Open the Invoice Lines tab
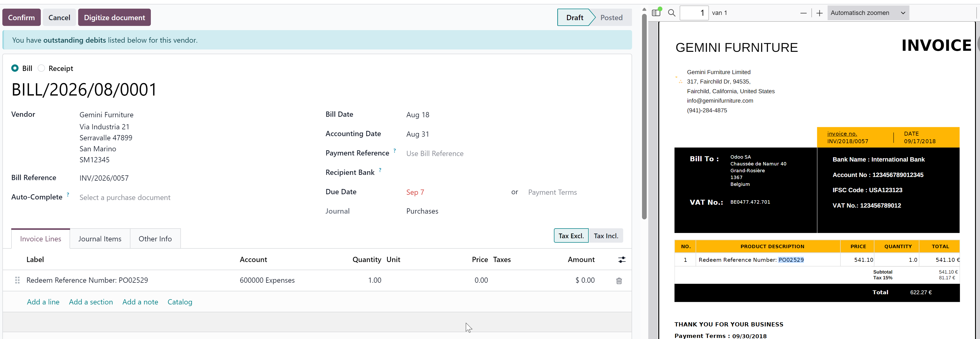This screenshot has width=980, height=339. click(41, 239)
